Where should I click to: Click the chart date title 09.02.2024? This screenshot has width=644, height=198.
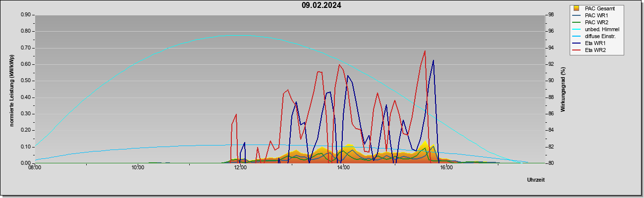coord(322,5)
